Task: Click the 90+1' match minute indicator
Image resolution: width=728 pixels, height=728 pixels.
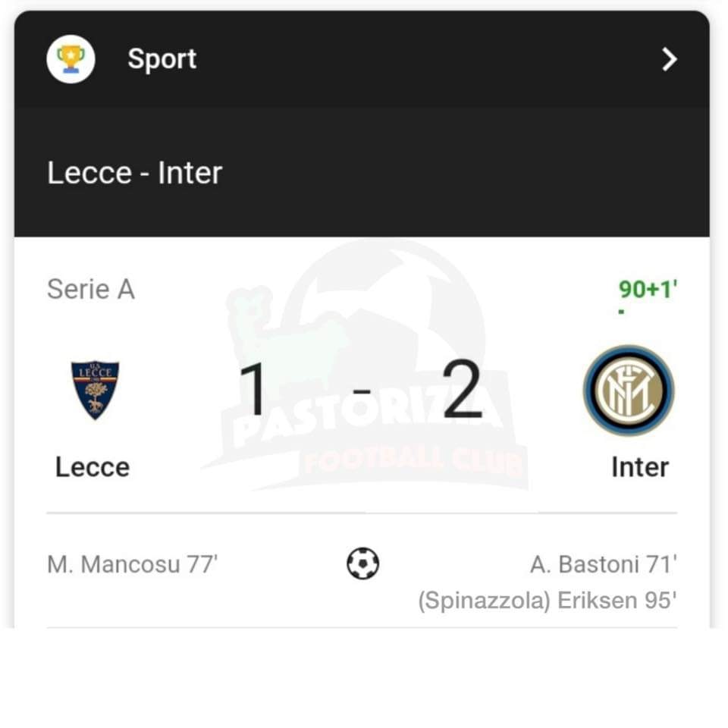Action: pyautogui.click(x=648, y=289)
